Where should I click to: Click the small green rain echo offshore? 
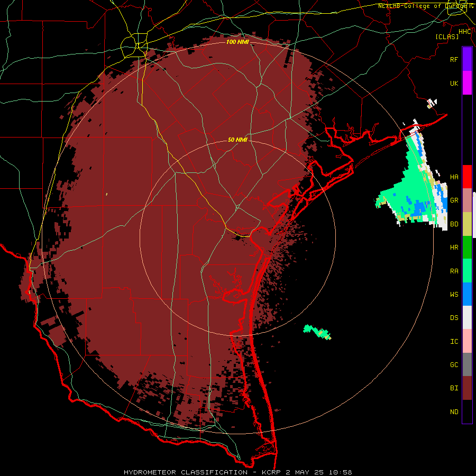pyautogui.click(x=316, y=331)
